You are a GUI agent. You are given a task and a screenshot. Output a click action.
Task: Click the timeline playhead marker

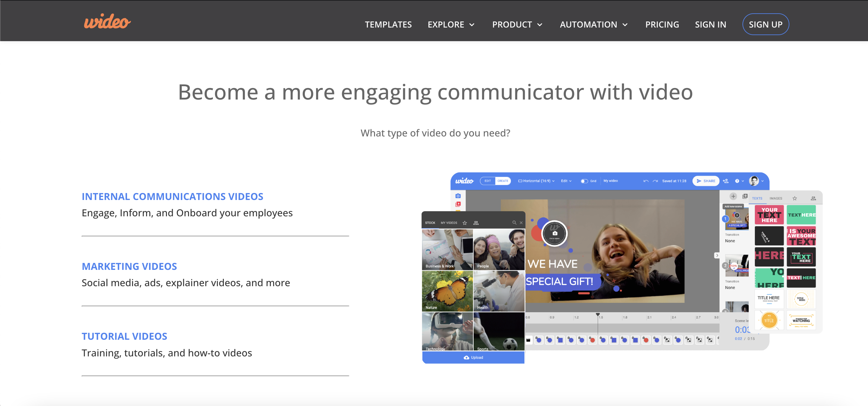pos(598,315)
